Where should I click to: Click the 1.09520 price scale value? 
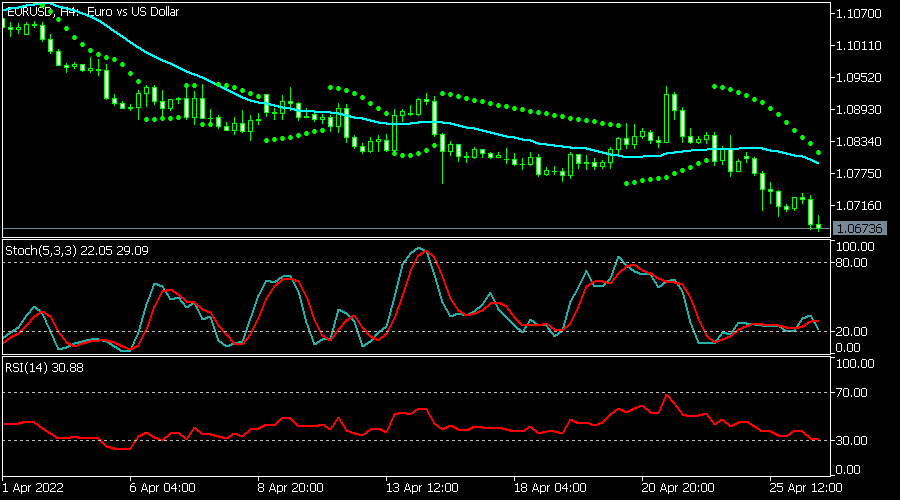[x=859, y=77]
